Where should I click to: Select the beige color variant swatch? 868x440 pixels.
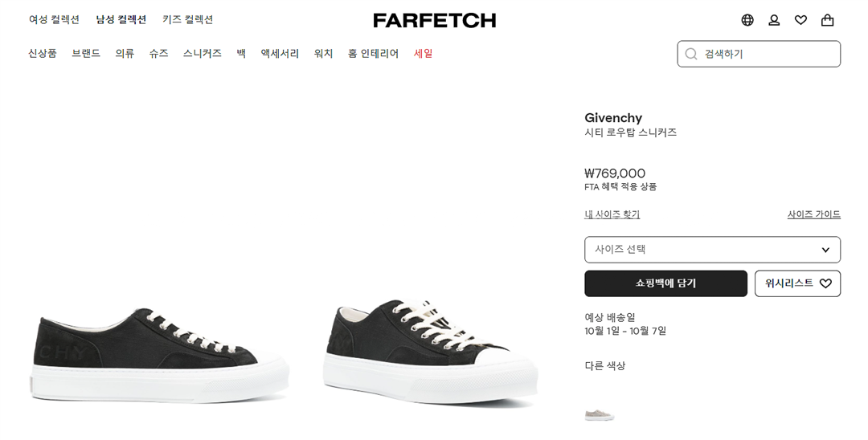(x=600, y=414)
